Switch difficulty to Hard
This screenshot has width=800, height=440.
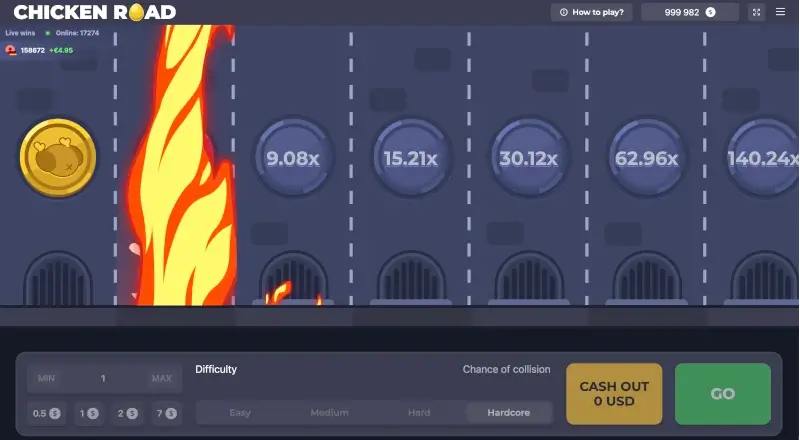click(x=419, y=412)
